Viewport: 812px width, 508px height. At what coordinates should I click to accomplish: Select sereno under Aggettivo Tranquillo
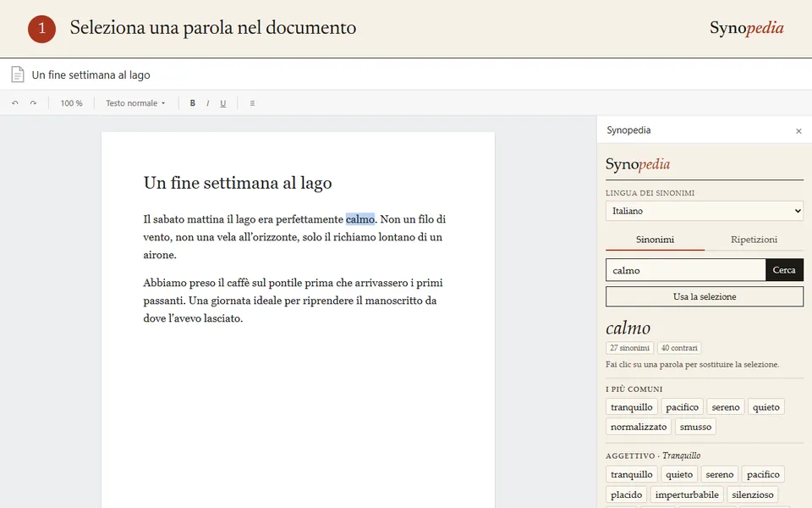(719, 474)
